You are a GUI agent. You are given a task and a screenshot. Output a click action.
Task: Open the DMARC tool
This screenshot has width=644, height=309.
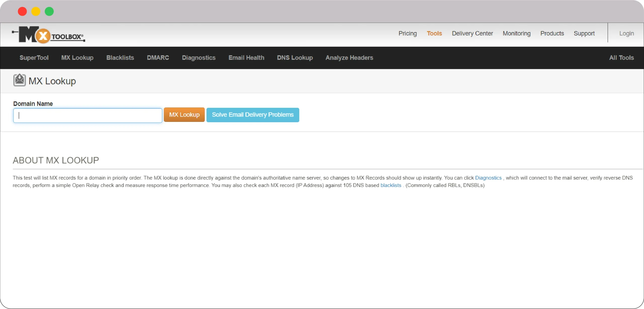click(158, 58)
